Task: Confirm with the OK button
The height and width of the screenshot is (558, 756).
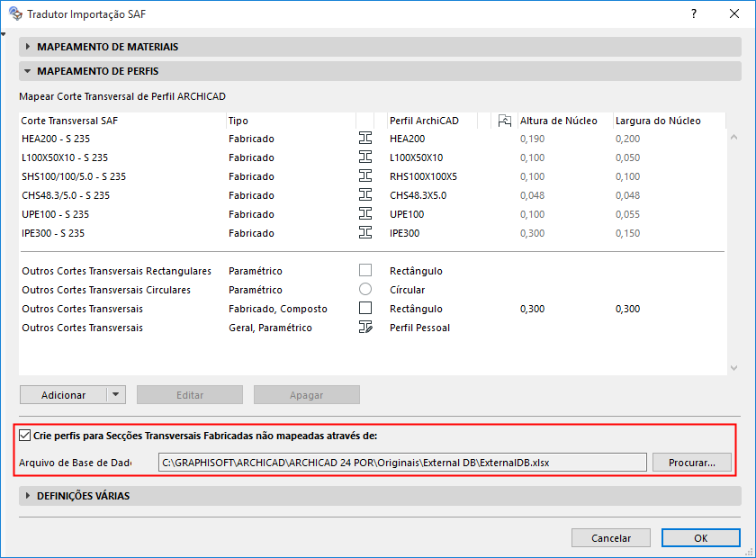Action: 700,537
